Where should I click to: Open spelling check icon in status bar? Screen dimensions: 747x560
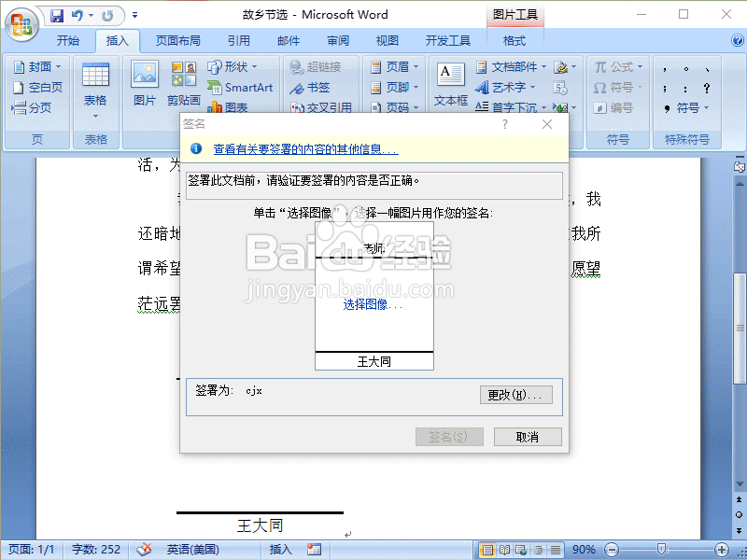tap(145, 550)
